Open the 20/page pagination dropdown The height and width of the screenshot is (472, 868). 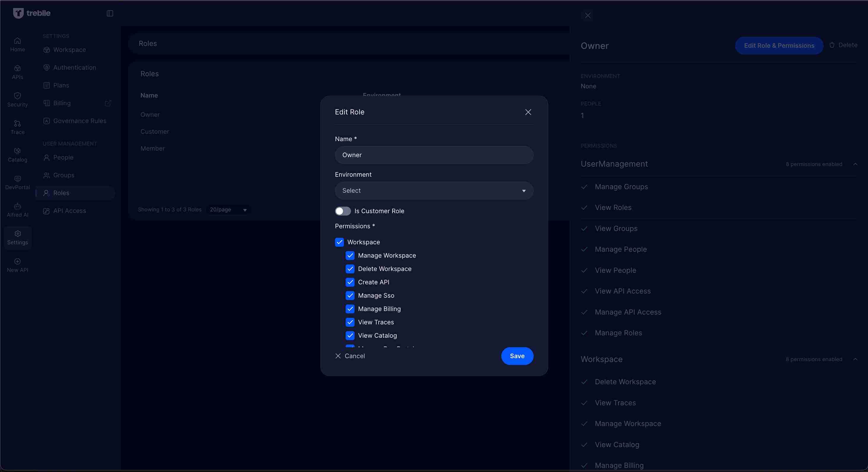coord(228,210)
